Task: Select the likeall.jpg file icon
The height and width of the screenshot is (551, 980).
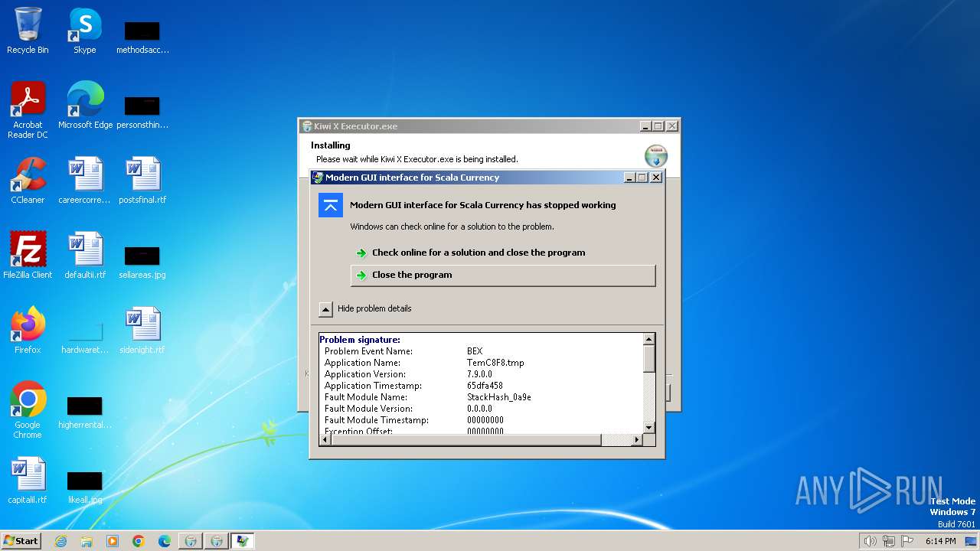Action: tap(85, 487)
